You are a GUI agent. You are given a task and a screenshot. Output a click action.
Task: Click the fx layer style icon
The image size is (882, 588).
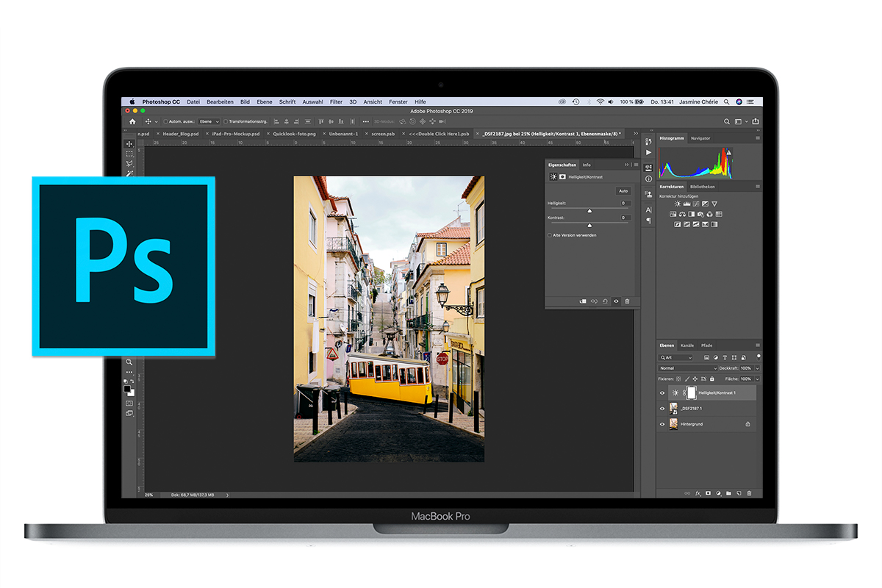tap(698, 493)
